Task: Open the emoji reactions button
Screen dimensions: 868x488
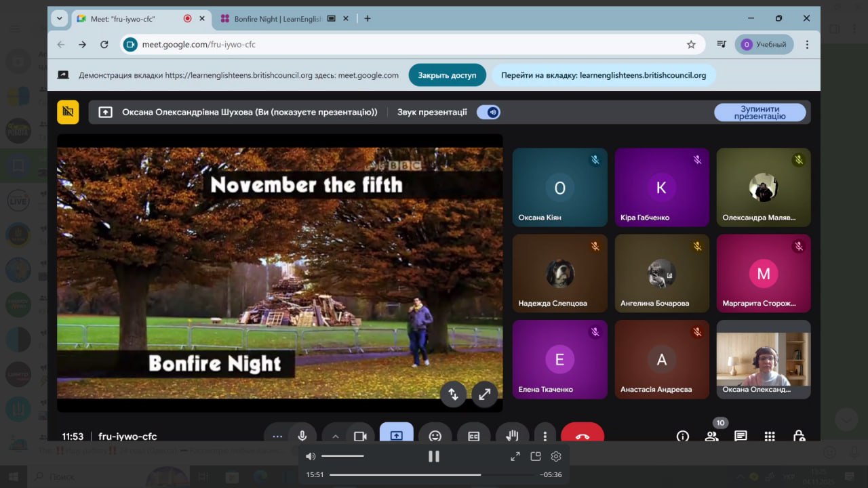Action: click(x=435, y=436)
